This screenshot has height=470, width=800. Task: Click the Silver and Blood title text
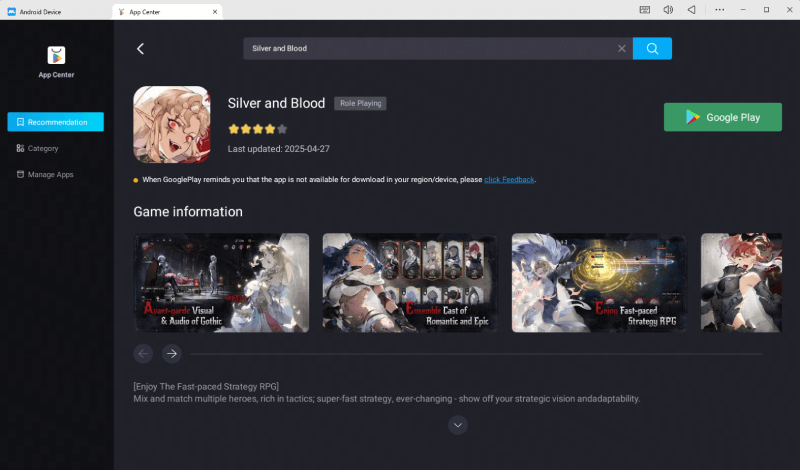276,103
